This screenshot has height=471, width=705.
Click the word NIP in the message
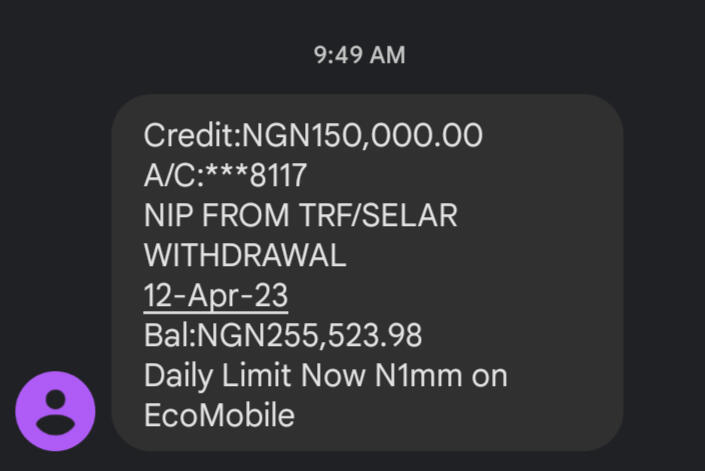tap(168, 215)
